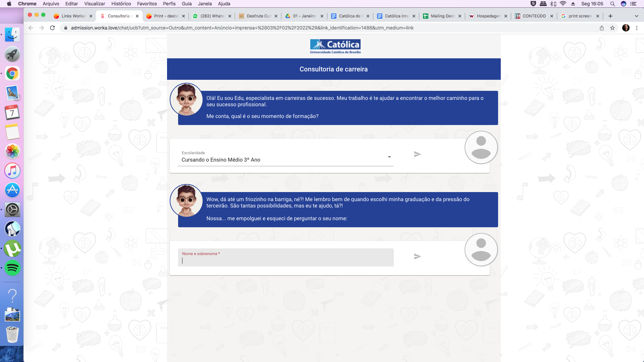Click the Favoritos menu item in Chrome

(147, 4)
